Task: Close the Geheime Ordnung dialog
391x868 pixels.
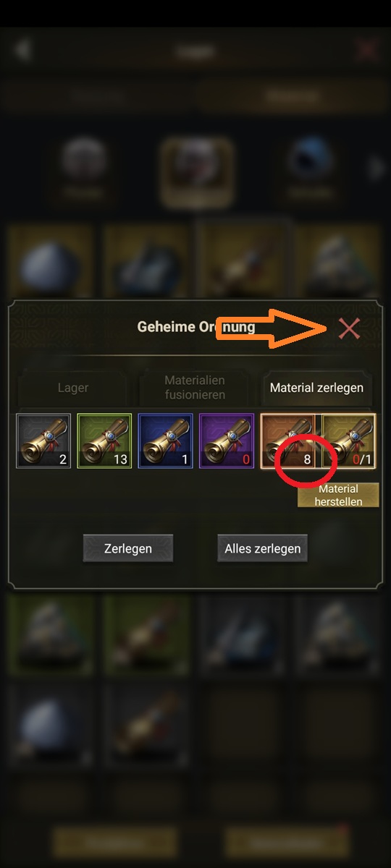Action: pyautogui.click(x=350, y=328)
